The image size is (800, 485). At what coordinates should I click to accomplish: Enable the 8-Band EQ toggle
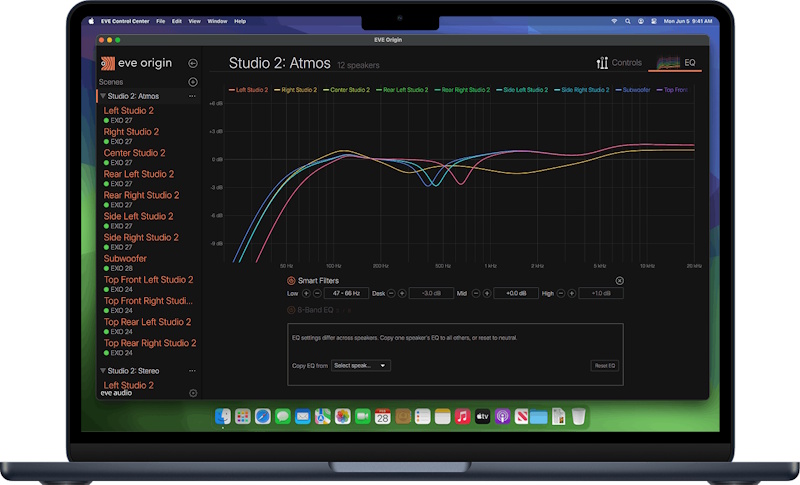(291, 310)
